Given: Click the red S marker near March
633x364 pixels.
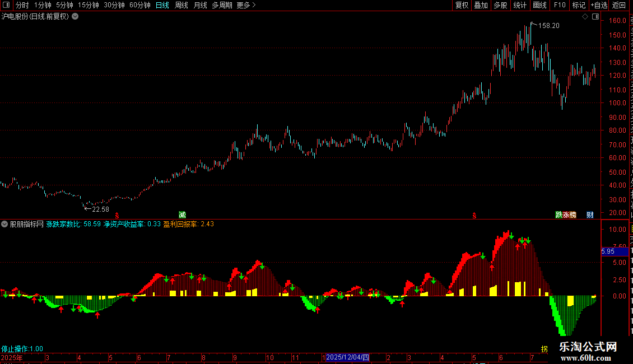Looking at the screenshot, I should pos(117,216).
